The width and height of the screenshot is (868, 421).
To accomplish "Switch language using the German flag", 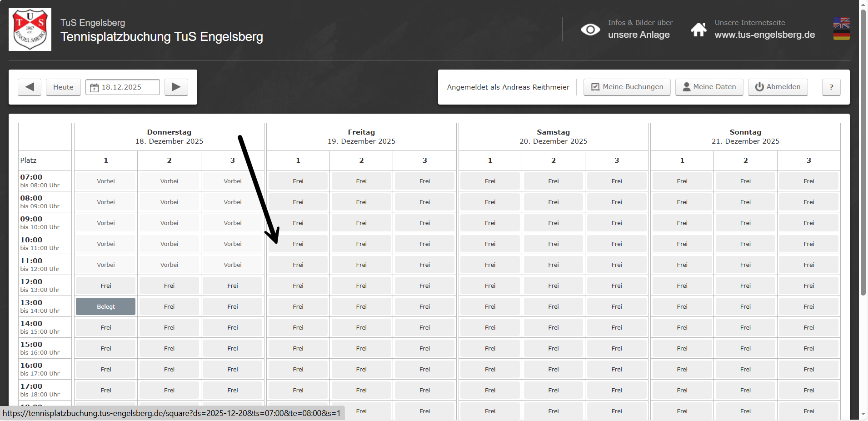I will 841,35.
